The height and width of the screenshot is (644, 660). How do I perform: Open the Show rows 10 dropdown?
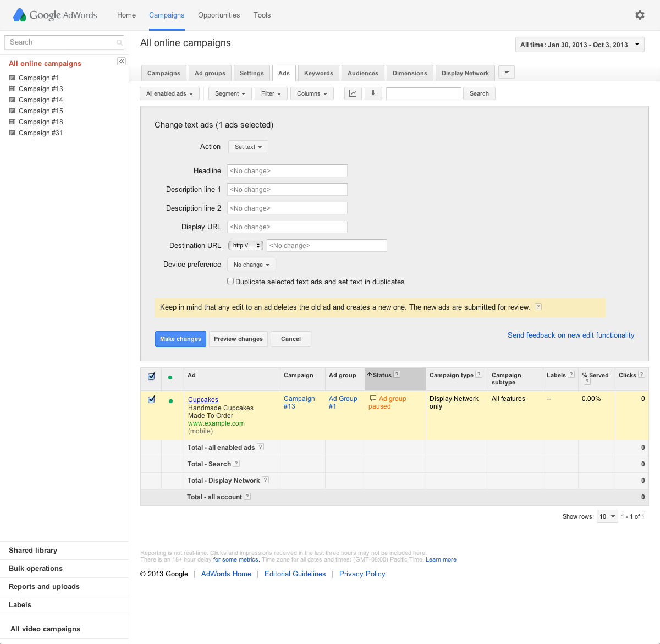pyautogui.click(x=607, y=516)
